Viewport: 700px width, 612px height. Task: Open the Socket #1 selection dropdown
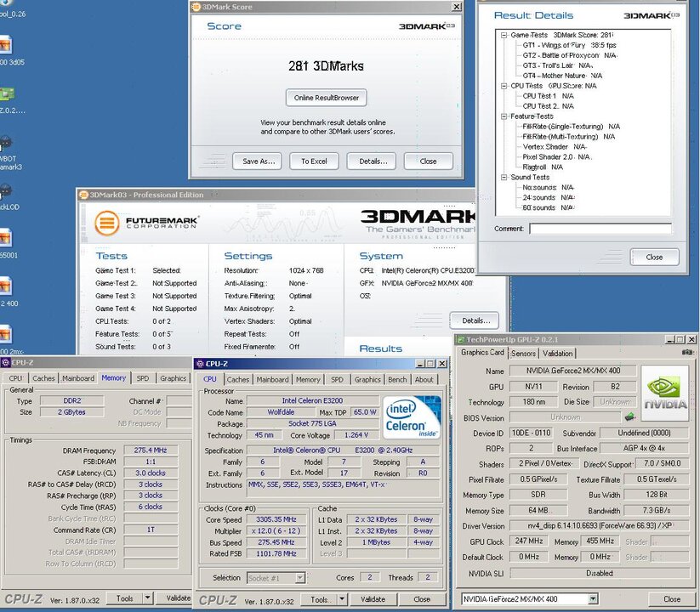point(300,578)
